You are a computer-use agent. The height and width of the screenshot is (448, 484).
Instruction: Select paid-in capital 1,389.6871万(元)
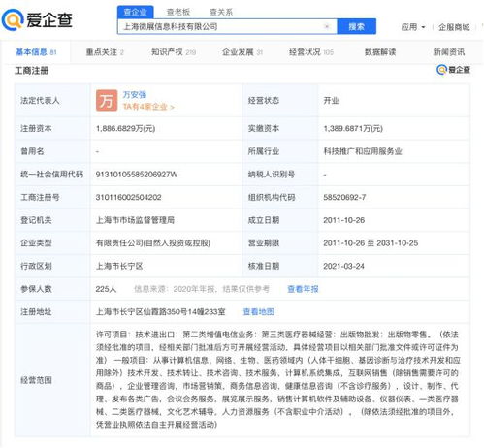353,129
